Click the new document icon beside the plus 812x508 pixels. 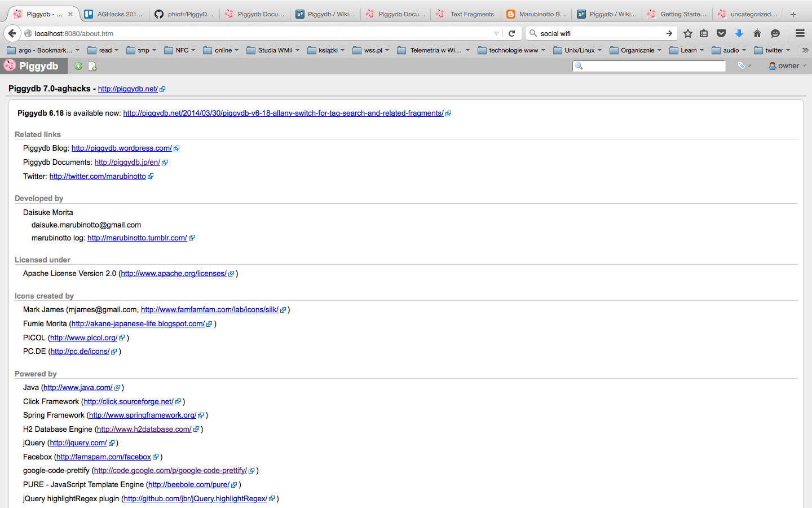pyautogui.click(x=92, y=67)
